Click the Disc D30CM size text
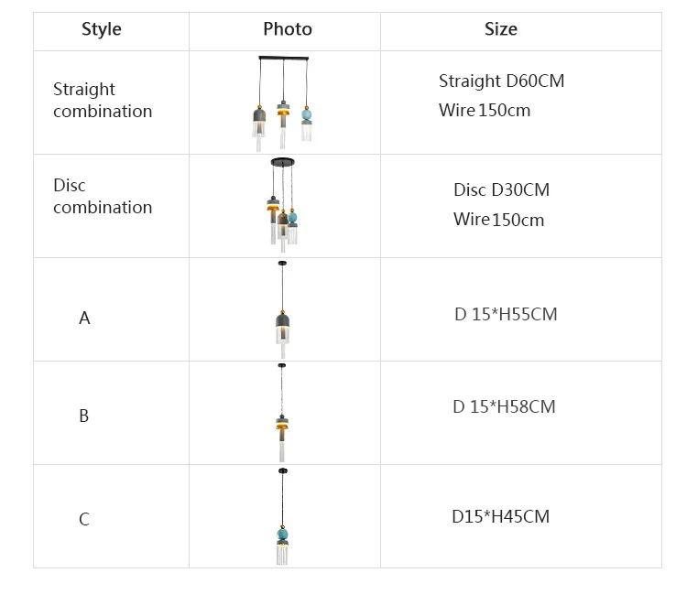 click(x=501, y=190)
